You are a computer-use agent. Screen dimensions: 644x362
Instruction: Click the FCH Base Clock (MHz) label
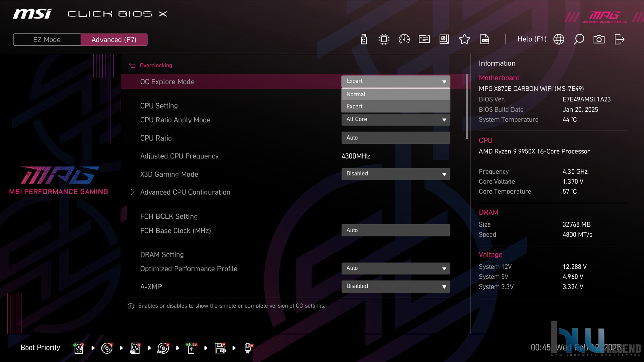pyautogui.click(x=175, y=231)
